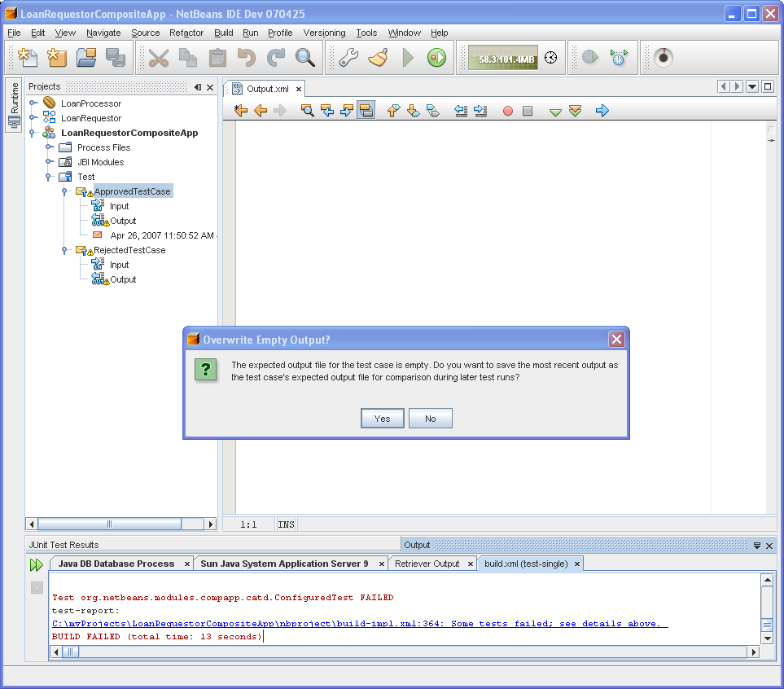Click the Undo arrow icon

pos(247,58)
